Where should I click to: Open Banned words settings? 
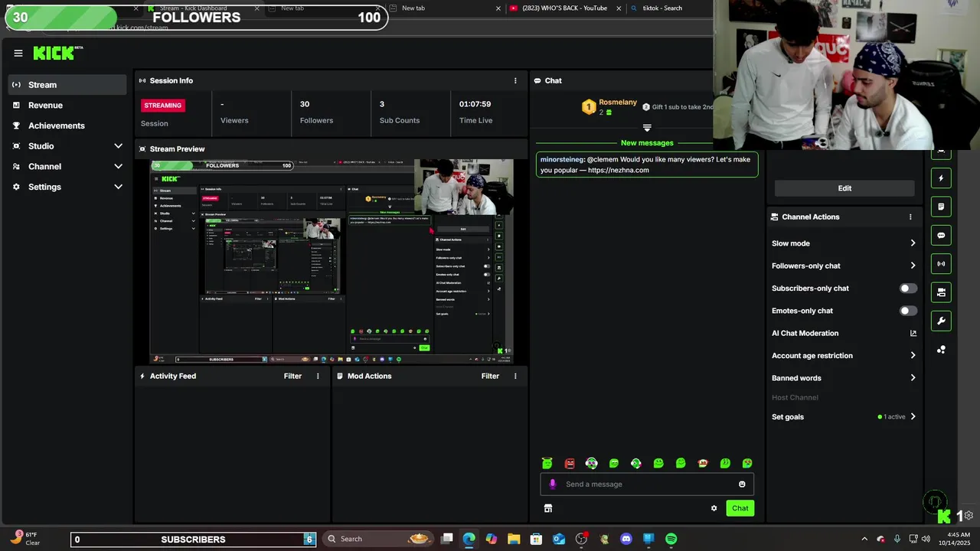tap(844, 378)
